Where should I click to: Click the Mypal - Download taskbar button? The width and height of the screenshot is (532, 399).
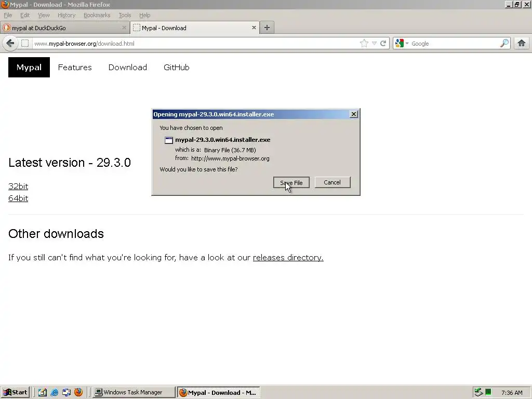[x=219, y=392]
